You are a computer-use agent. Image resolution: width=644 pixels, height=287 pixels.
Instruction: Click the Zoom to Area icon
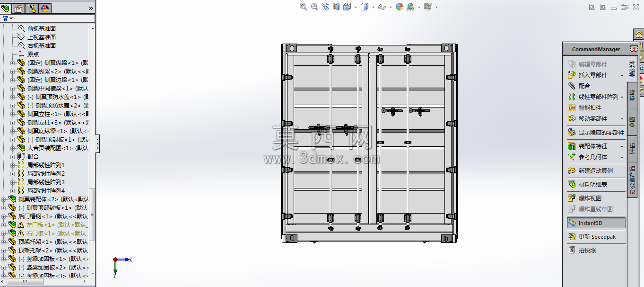click(x=314, y=7)
